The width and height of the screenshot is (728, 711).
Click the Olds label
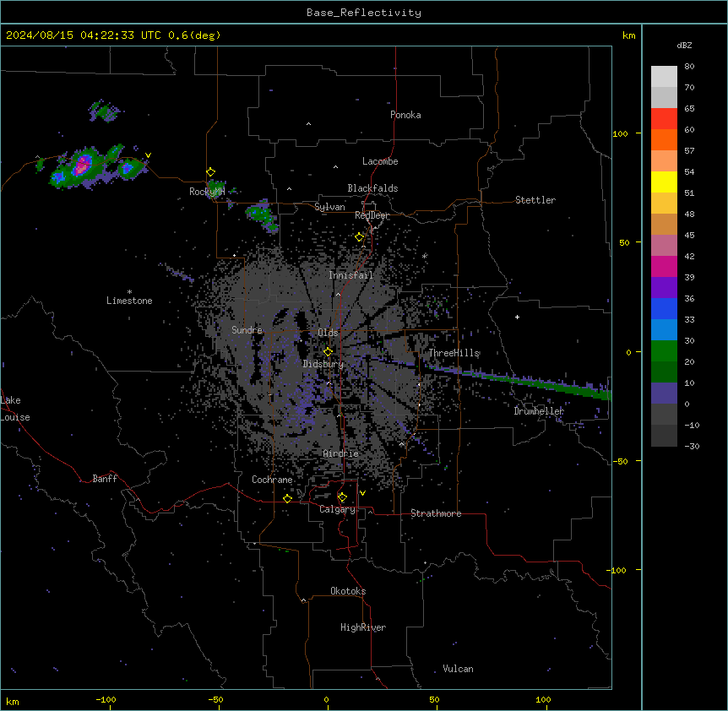click(328, 333)
